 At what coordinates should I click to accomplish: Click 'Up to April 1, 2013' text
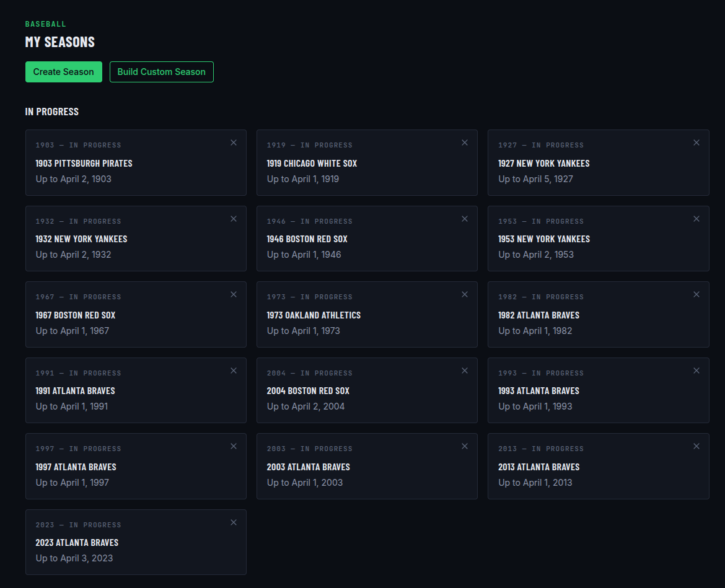[535, 483]
